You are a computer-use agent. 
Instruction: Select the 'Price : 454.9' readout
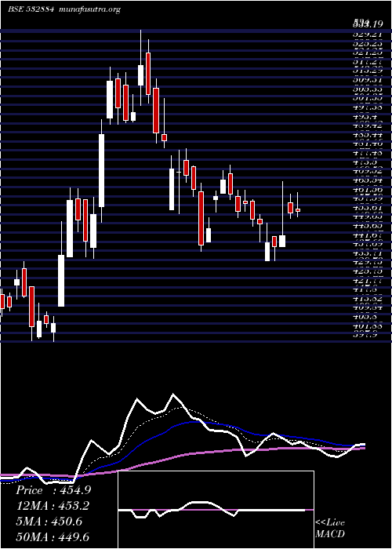pyautogui.click(x=53, y=490)
